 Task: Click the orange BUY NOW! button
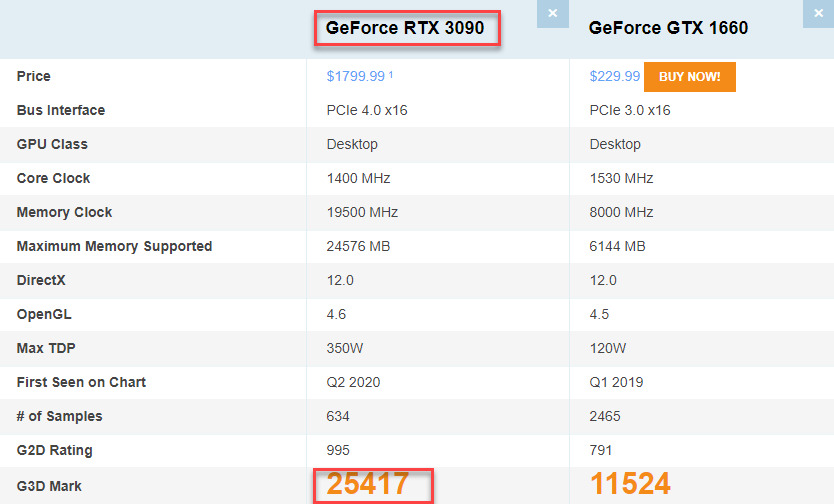pyautogui.click(x=689, y=77)
